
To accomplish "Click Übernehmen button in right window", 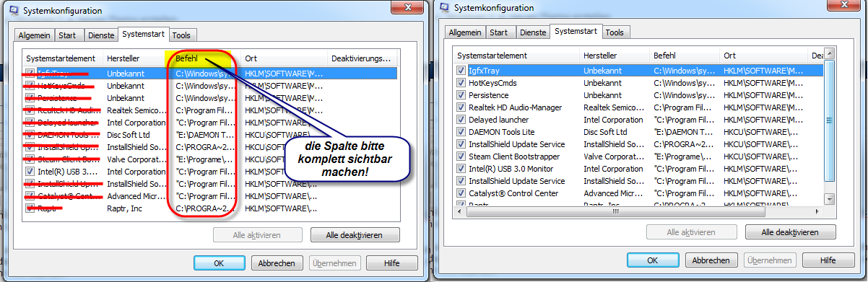I will (x=769, y=260).
